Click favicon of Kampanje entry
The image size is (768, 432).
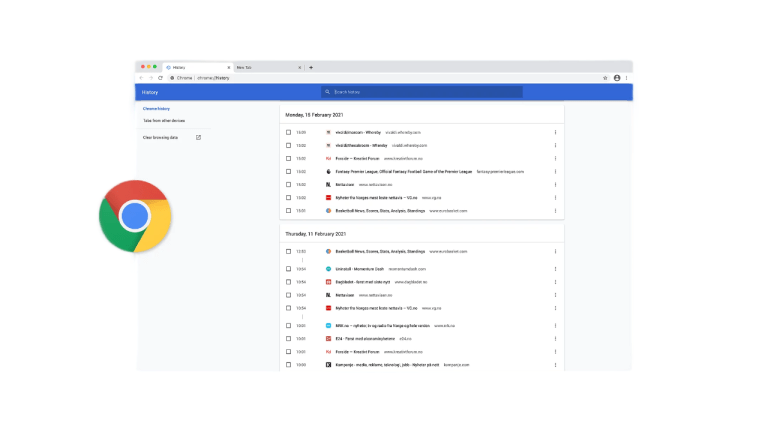328,365
